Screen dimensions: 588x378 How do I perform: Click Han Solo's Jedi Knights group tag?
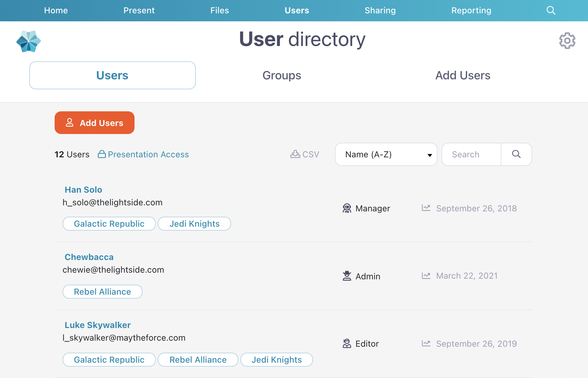[194, 224]
